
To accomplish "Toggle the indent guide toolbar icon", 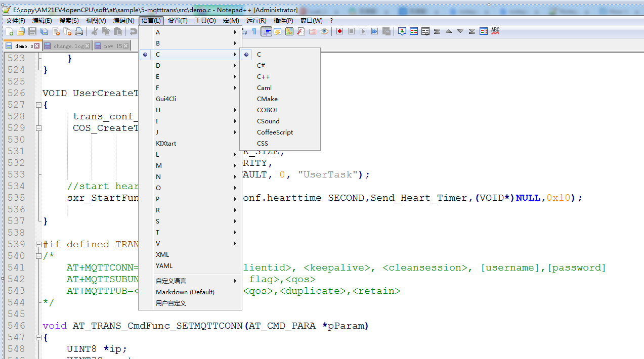I will pyautogui.click(x=266, y=31).
